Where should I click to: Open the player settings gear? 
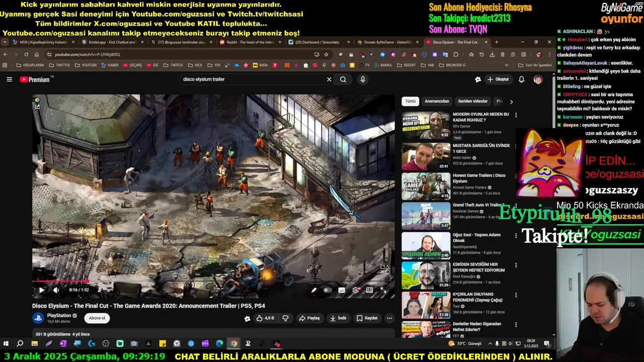pos(356,290)
